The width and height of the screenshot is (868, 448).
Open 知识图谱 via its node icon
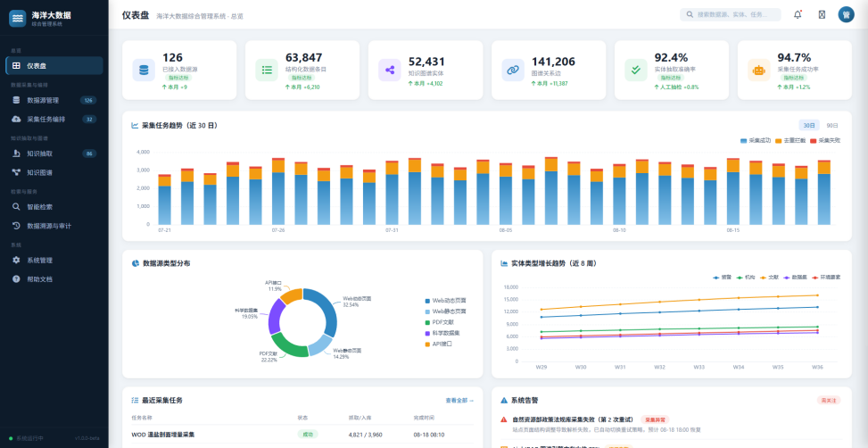tap(16, 172)
